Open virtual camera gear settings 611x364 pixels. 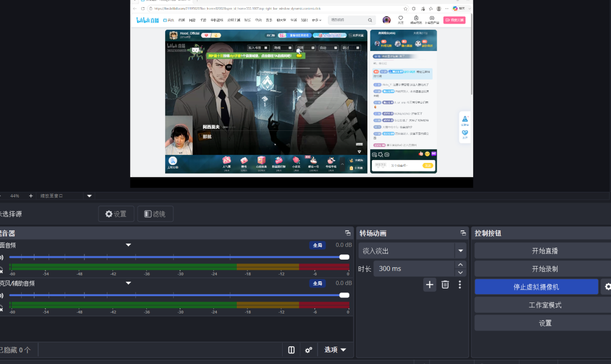coord(607,287)
